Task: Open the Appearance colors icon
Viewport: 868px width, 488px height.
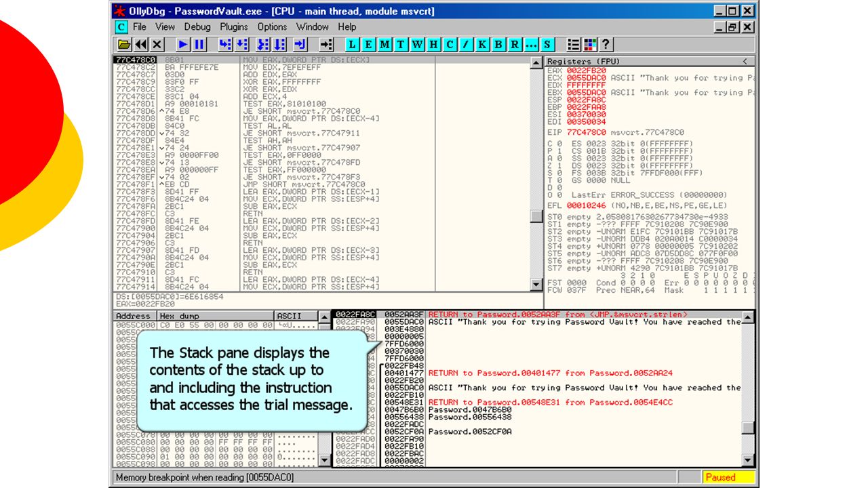Action: (x=590, y=45)
